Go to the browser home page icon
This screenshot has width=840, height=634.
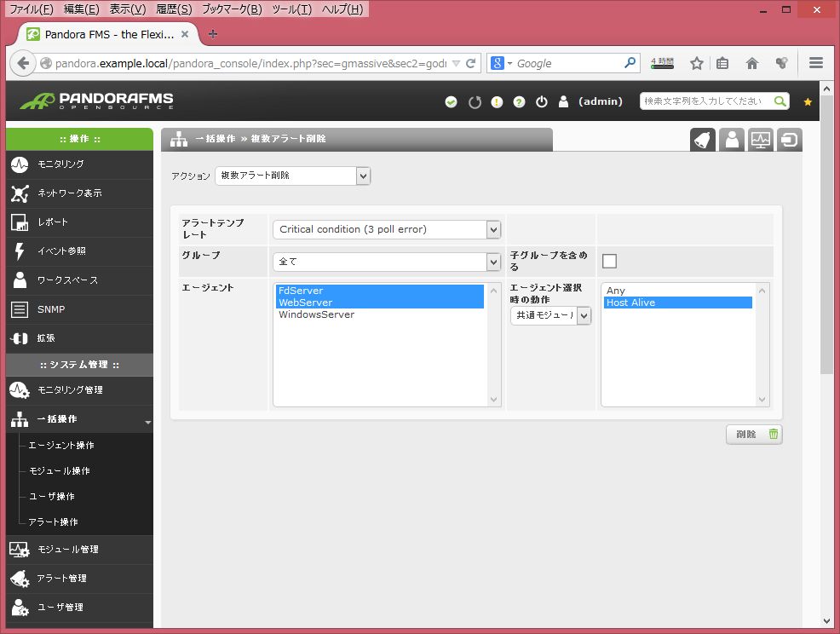[x=752, y=63]
